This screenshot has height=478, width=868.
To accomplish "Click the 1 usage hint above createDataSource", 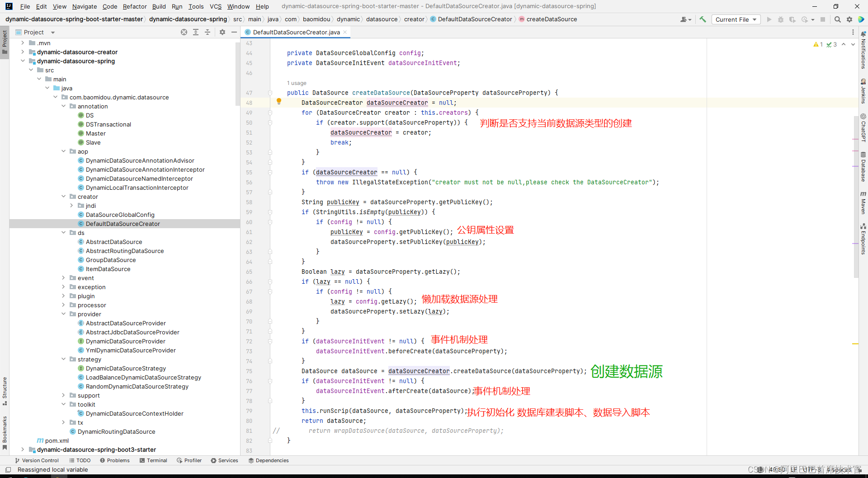I will 297,83.
